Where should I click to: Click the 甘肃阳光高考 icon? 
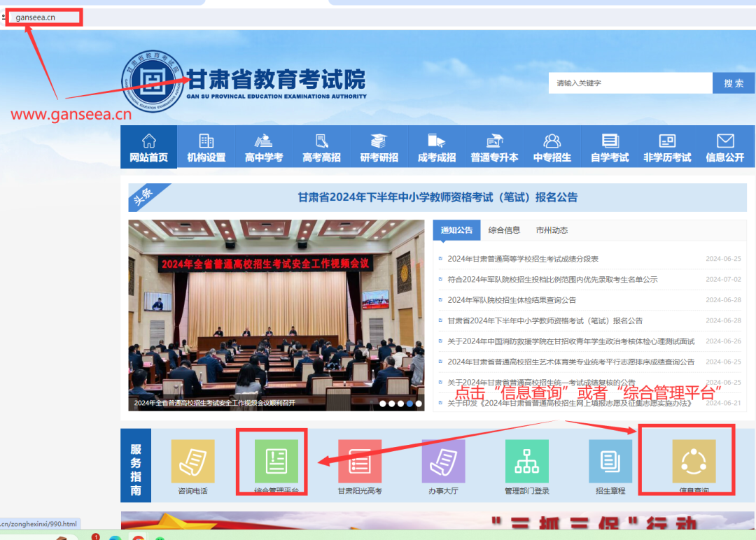tap(359, 462)
